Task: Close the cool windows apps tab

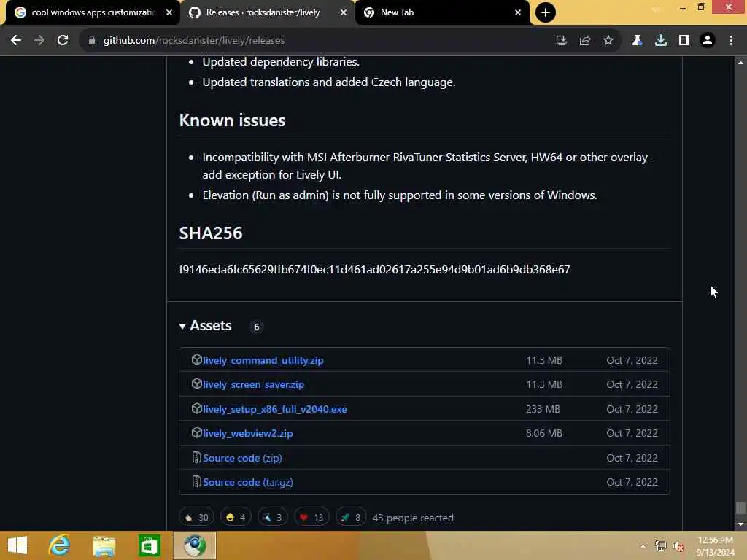Action: 169,12
